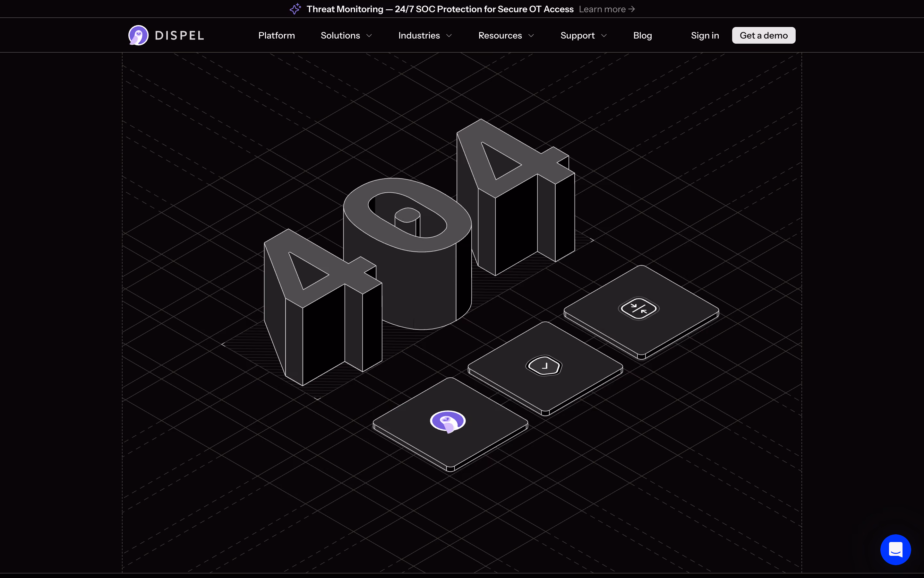924x578 pixels.
Task: Click the shield clock tile icon
Action: [544, 366]
